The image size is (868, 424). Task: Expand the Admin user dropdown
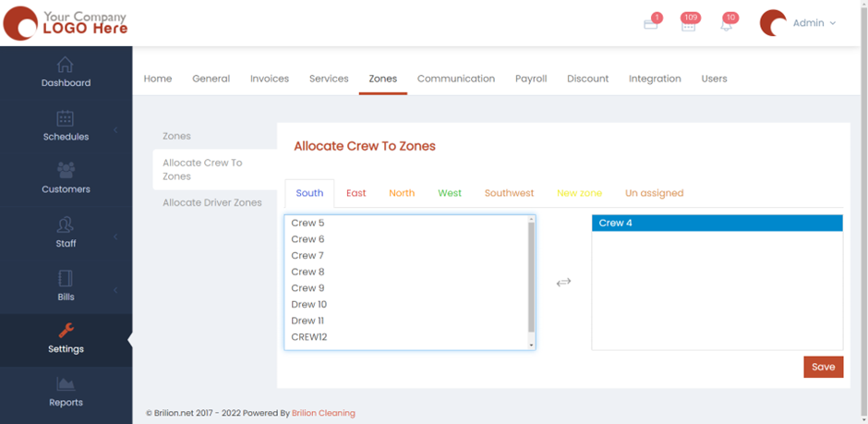click(x=813, y=23)
